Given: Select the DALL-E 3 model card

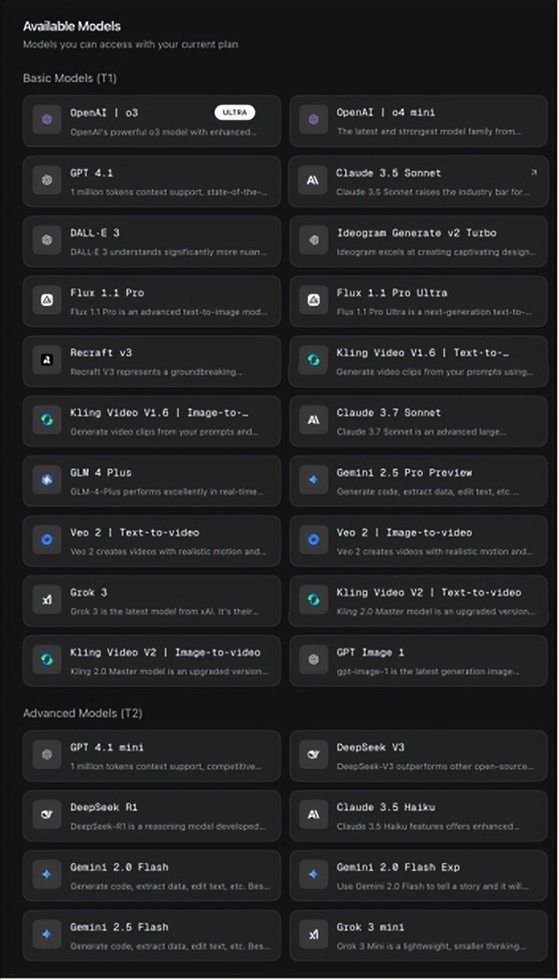Looking at the screenshot, I should tap(151, 241).
